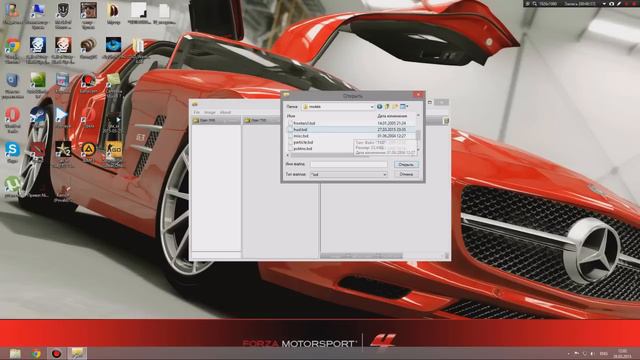
Task: Click Up One Level icon in dialog
Action: click(x=387, y=107)
